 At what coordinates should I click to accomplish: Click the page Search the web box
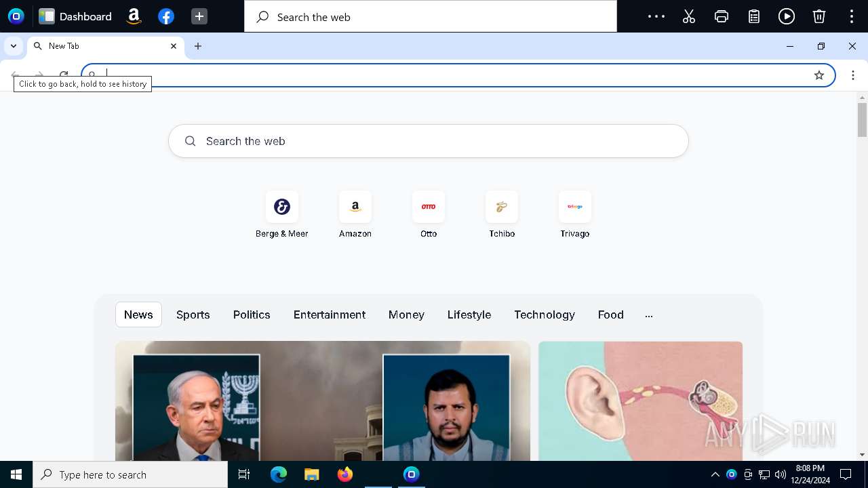point(429,141)
